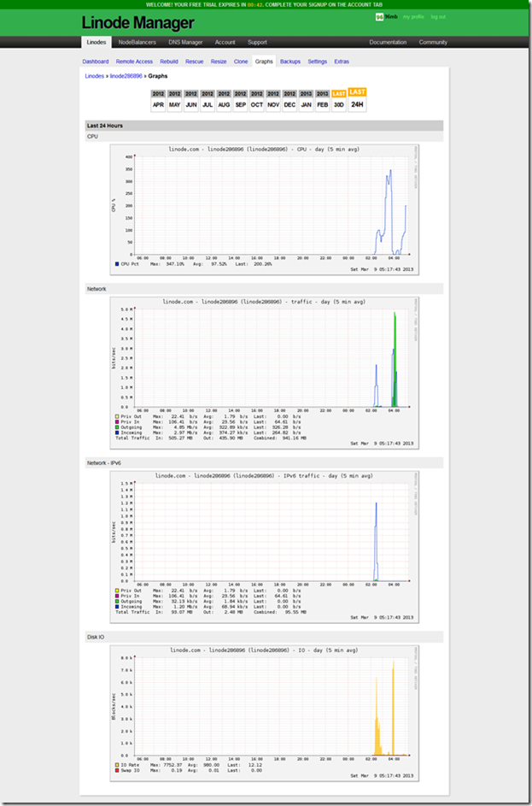Click Priv In swatch in Network graph legend
Viewport: 532px width, 806px height.
117,421
